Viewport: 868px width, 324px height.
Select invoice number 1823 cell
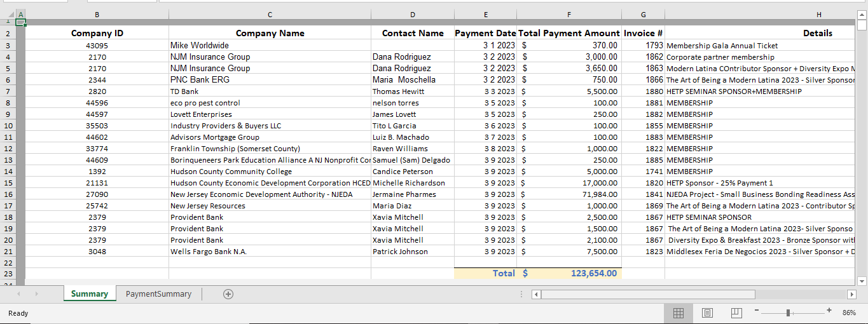click(643, 252)
